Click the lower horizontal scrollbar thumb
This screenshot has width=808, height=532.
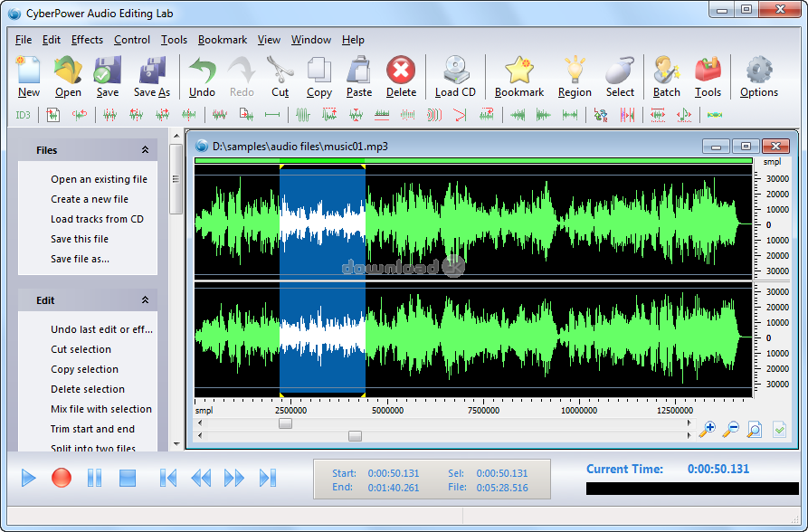coord(355,436)
